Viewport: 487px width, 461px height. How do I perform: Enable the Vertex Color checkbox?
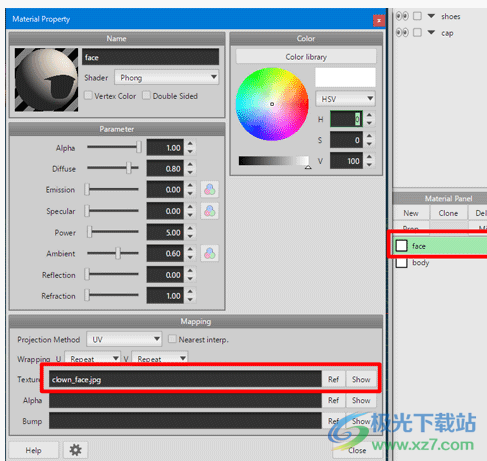(x=88, y=96)
